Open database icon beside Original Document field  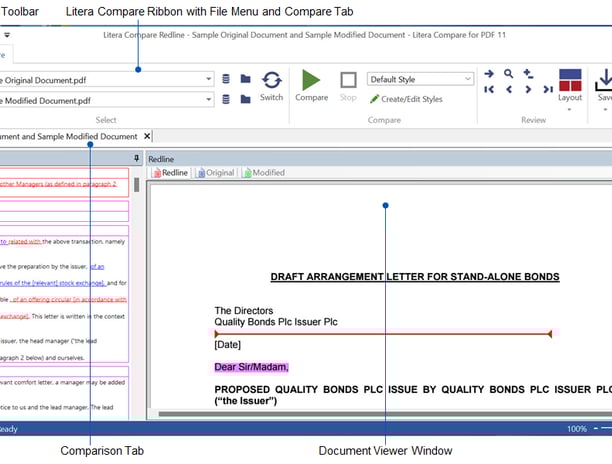pos(226,79)
